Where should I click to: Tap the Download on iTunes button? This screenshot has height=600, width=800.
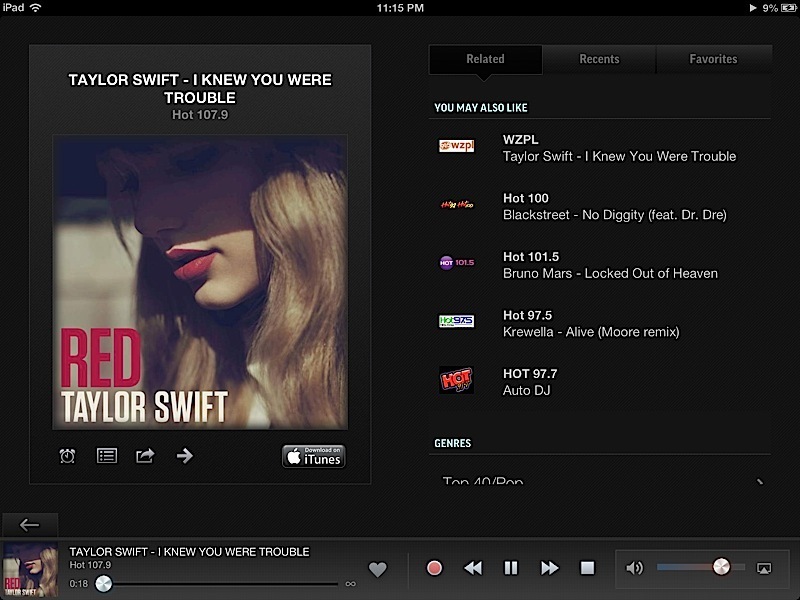[x=313, y=456]
